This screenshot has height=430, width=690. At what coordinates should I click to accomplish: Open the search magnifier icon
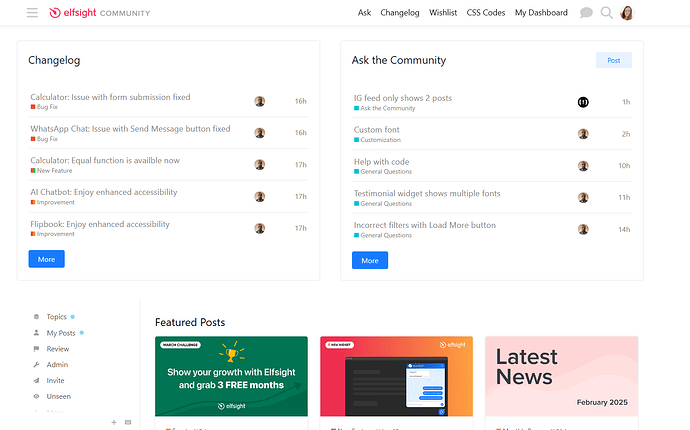click(607, 13)
